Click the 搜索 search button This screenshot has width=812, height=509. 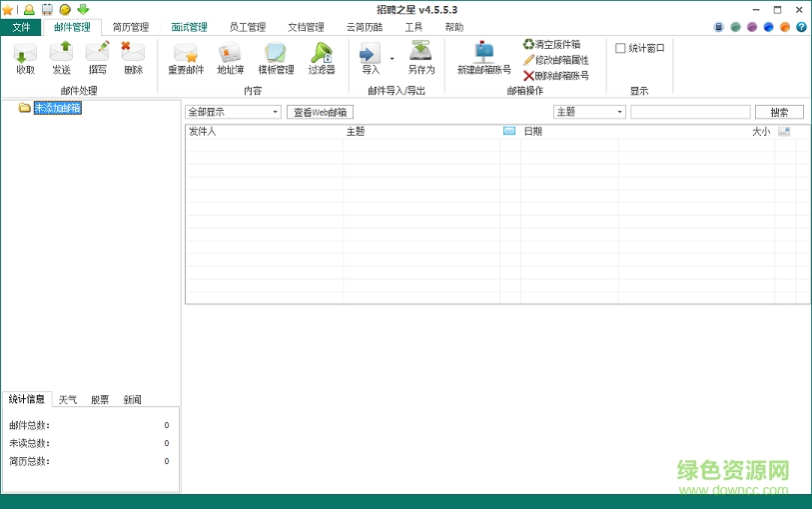[x=779, y=112]
